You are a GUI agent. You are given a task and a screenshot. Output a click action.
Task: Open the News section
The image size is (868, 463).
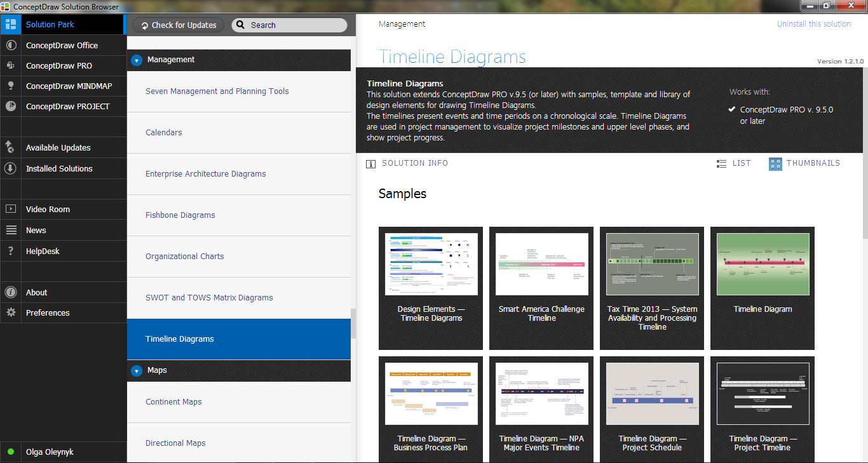[x=63, y=230]
